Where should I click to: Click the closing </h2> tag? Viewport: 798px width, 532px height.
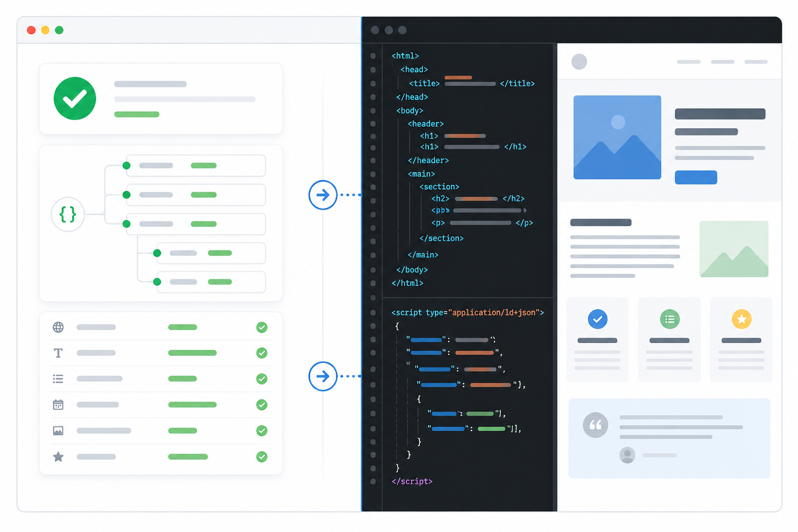[x=514, y=198]
